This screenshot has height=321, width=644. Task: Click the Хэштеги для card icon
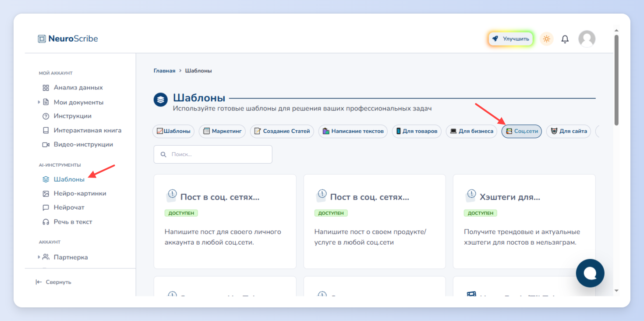point(471,196)
